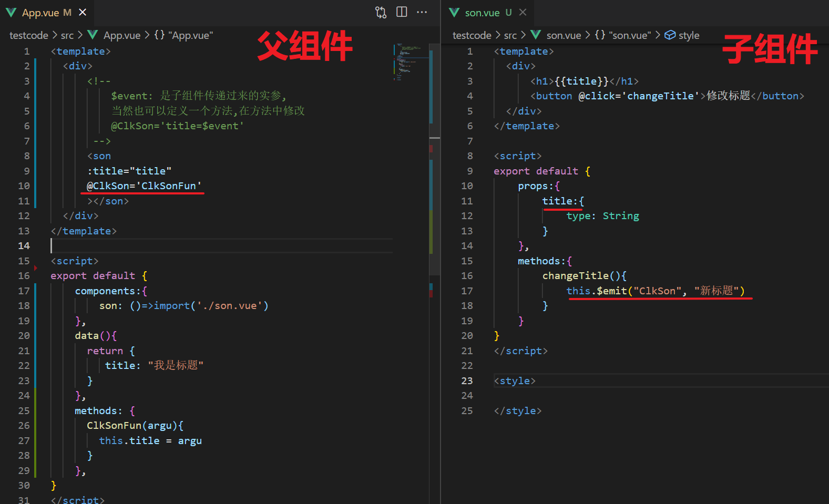The width and height of the screenshot is (829, 504).
Task: Click the components: line in App.vue
Action: point(111,291)
